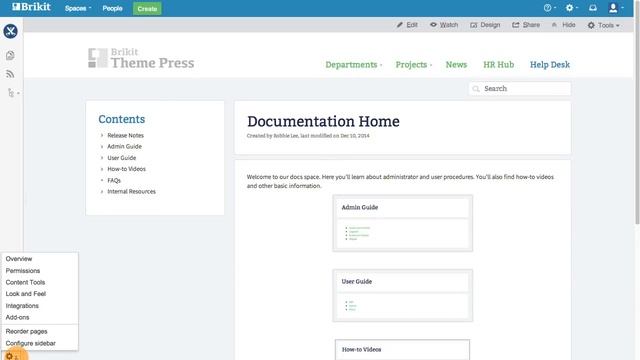This screenshot has height=360, width=640.
Task: Open the Design option
Action: (x=485, y=25)
